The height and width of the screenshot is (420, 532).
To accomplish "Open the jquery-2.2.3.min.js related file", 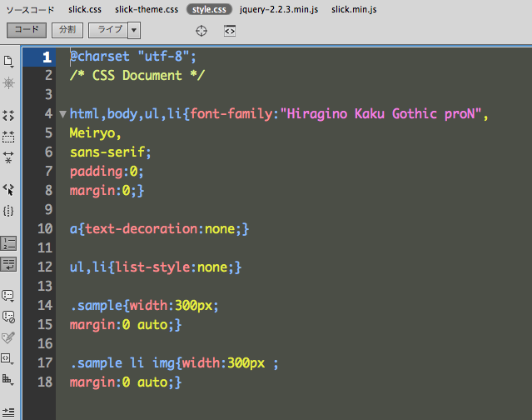I will 279,9.
